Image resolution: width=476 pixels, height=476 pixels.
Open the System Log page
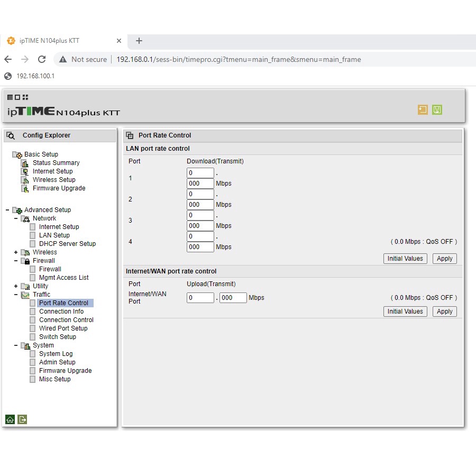56,354
